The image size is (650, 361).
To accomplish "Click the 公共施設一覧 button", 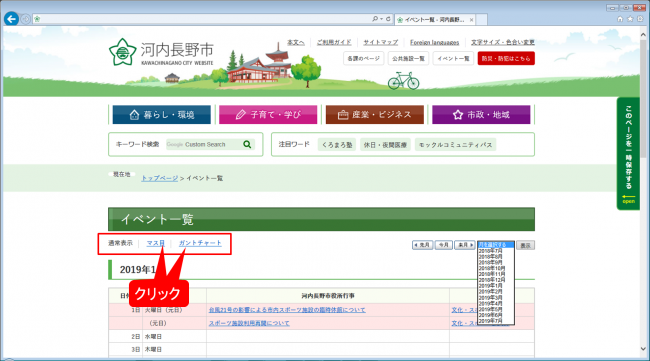I will (x=408, y=58).
